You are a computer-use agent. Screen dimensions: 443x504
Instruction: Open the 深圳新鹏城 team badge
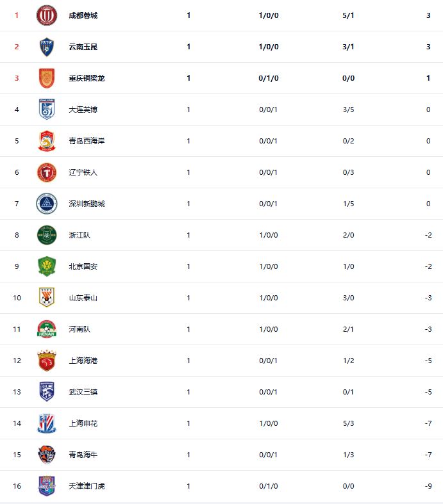47,204
